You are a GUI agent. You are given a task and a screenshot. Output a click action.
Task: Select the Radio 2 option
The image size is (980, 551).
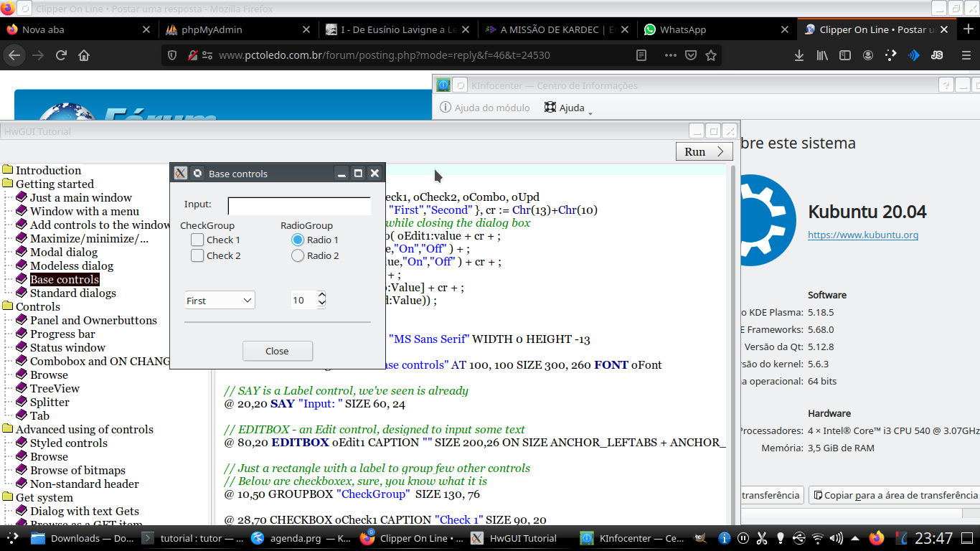coord(298,255)
